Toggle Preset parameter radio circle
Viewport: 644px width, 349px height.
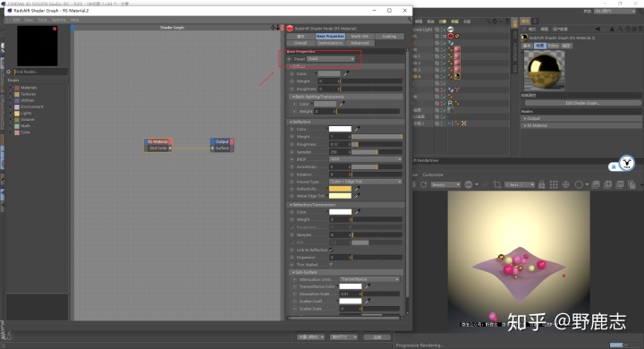click(290, 59)
